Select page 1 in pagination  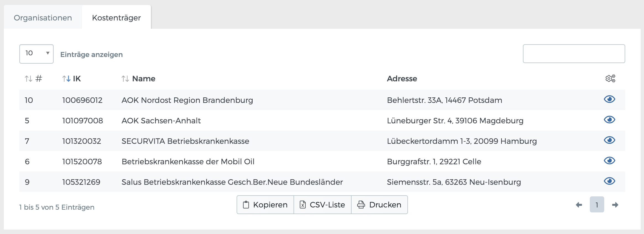click(597, 204)
